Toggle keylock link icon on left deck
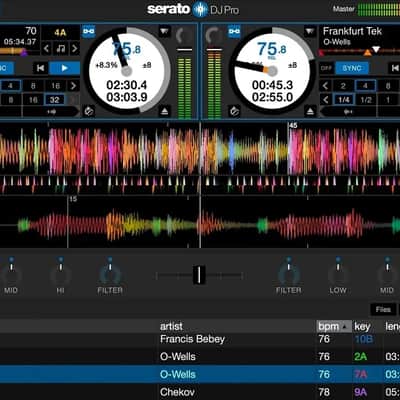Viewport: 400px width, 400px height. [88, 32]
